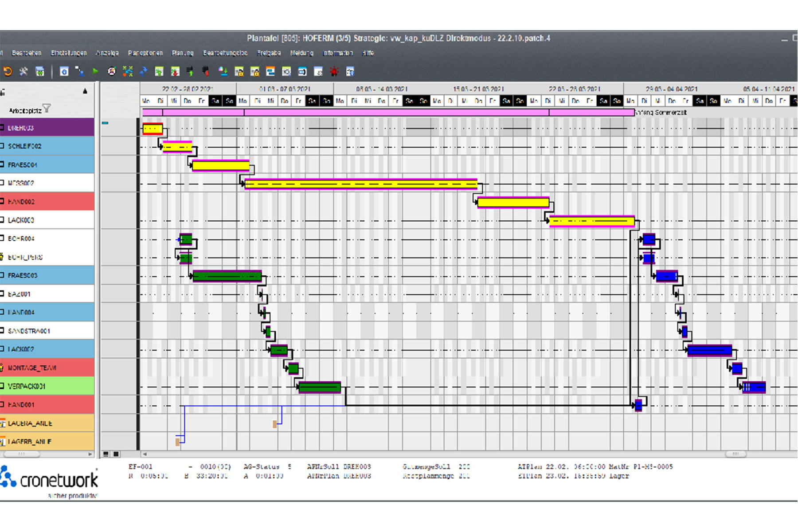Image resolution: width=798 pixels, height=532 pixels.
Task: Open the wrench and tools settings icon
Action: tap(23, 71)
